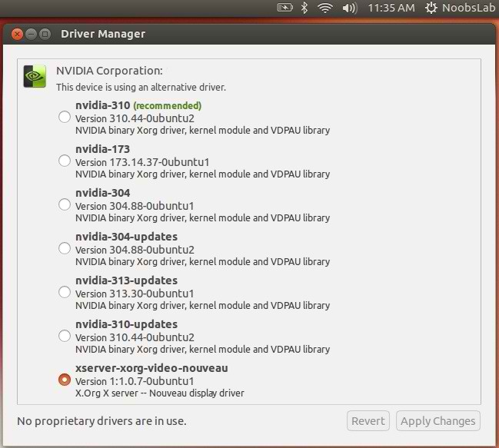Click the nvidia-173 driver name label
Image resolution: width=499 pixels, height=448 pixels.
(102, 149)
